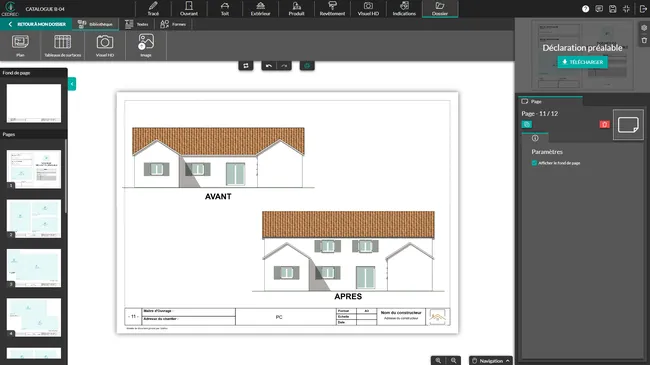Open document settings gear icon
Screen dimensions: 650x365
(x=644, y=28)
